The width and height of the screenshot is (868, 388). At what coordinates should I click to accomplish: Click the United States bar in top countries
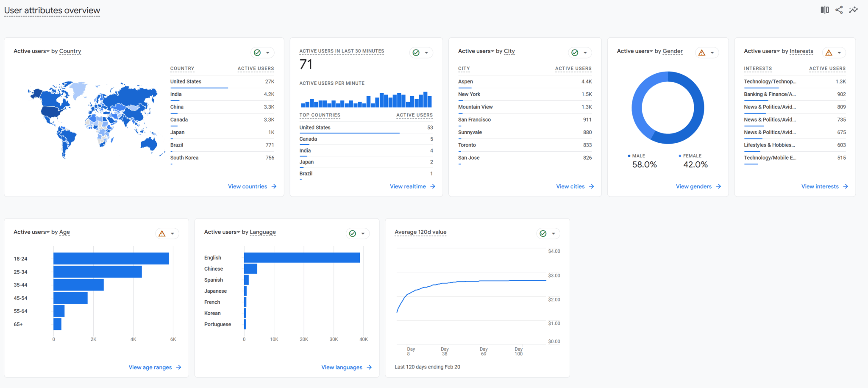(349, 133)
